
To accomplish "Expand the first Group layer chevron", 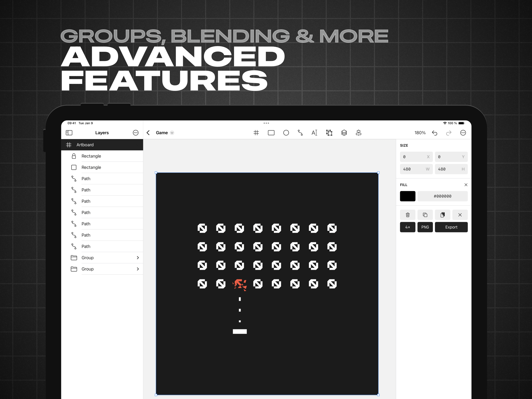I will point(138,257).
